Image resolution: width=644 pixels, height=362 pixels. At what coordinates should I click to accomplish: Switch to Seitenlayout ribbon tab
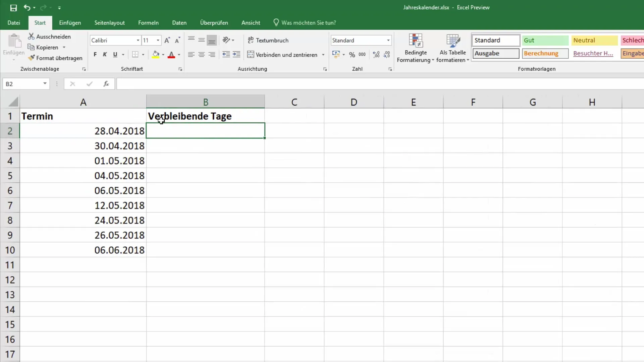tap(110, 23)
